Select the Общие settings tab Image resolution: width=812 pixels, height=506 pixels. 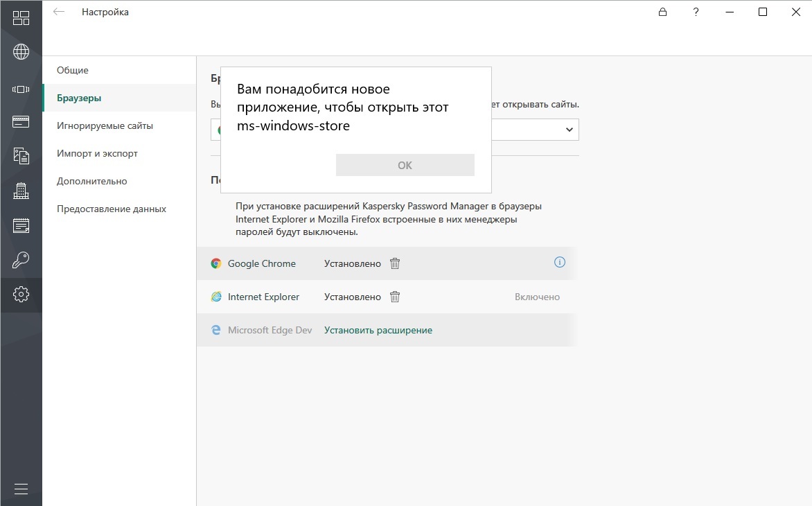tap(120, 70)
